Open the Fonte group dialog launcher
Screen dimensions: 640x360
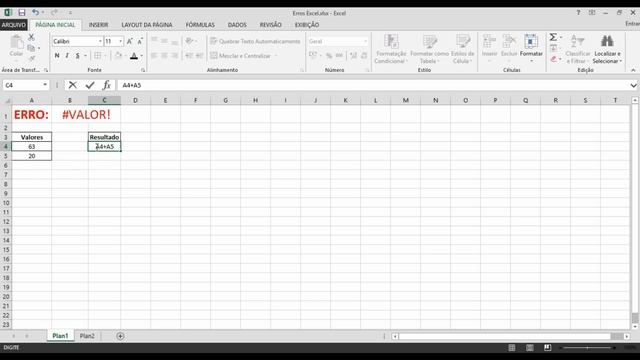(x=143, y=70)
